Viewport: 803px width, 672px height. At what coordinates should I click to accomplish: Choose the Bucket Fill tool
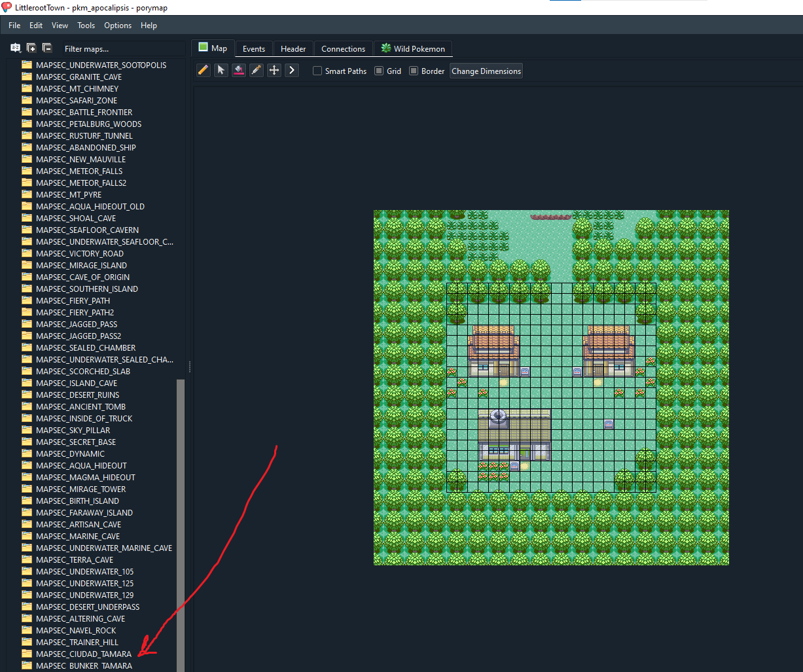pos(239,70)
